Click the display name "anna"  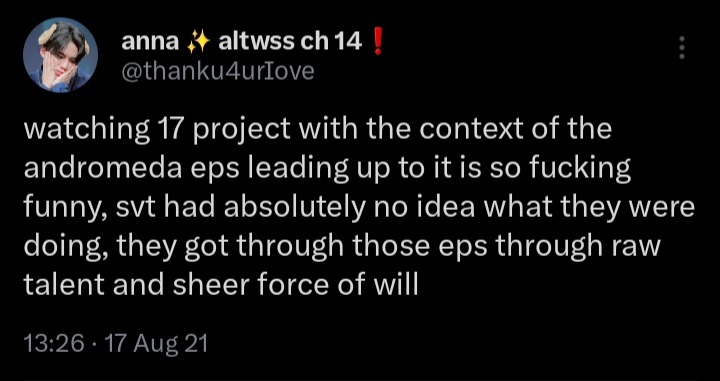pos(150,44)
